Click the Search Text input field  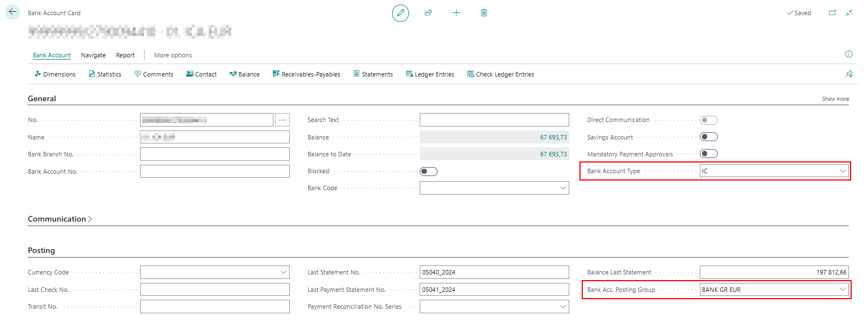[x=494, y=120]
